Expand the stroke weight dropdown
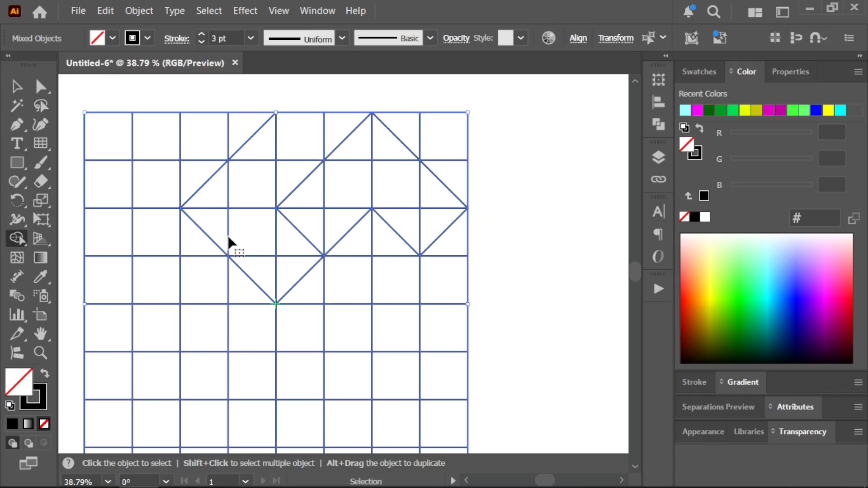This screenshot has width=868, height=488. 250,38
